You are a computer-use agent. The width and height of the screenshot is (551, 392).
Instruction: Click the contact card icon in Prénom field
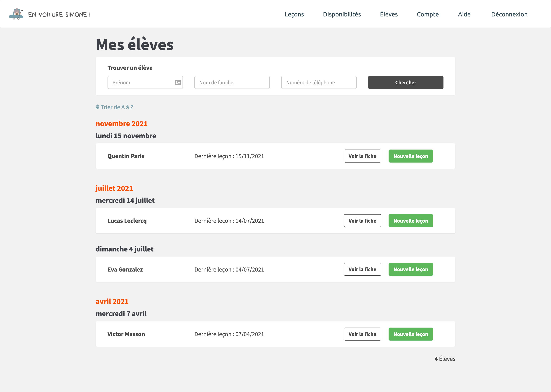coord(178,83)
